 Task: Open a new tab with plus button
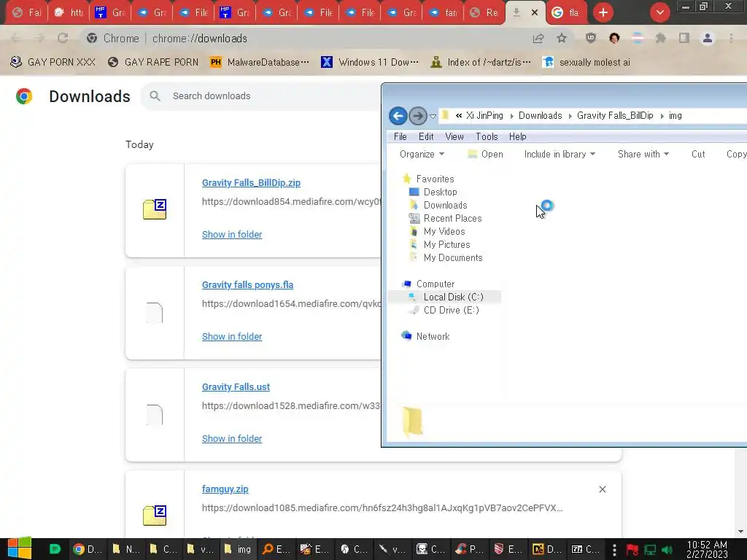coord(603,12)
